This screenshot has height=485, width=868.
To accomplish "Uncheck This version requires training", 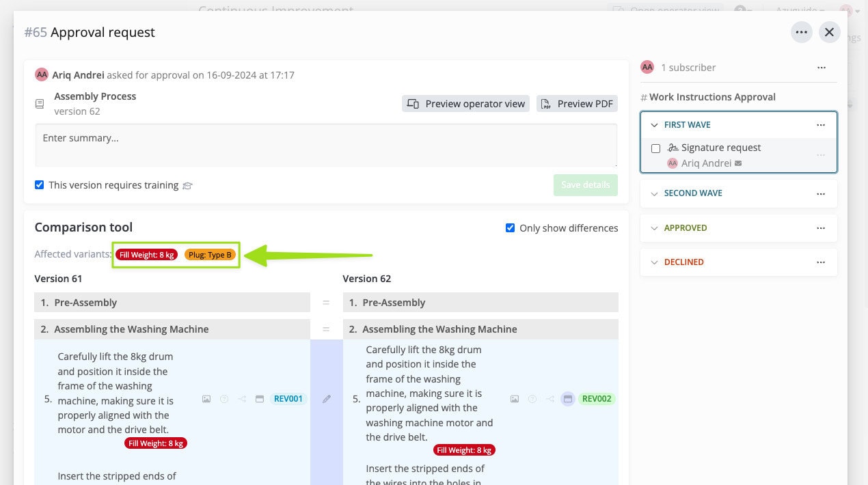I will (x=39, y=184).
